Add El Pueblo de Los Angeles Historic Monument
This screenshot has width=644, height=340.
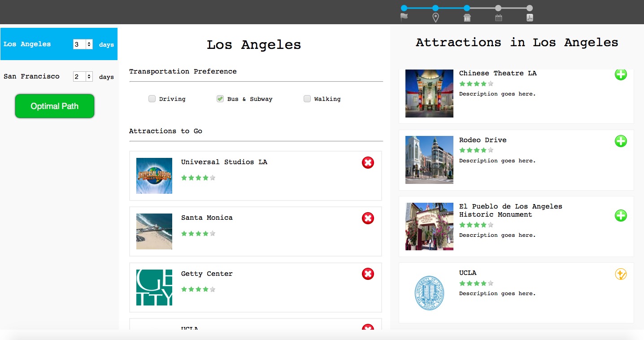(x=621, y=216)
